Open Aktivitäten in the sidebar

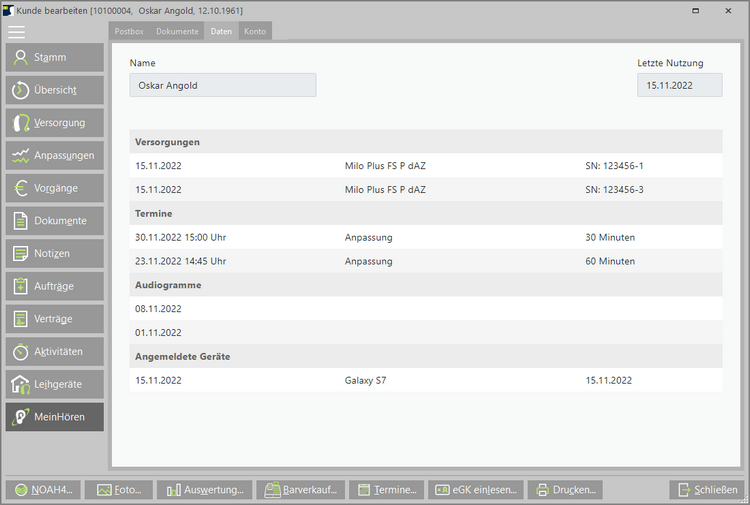pos(54,352)
